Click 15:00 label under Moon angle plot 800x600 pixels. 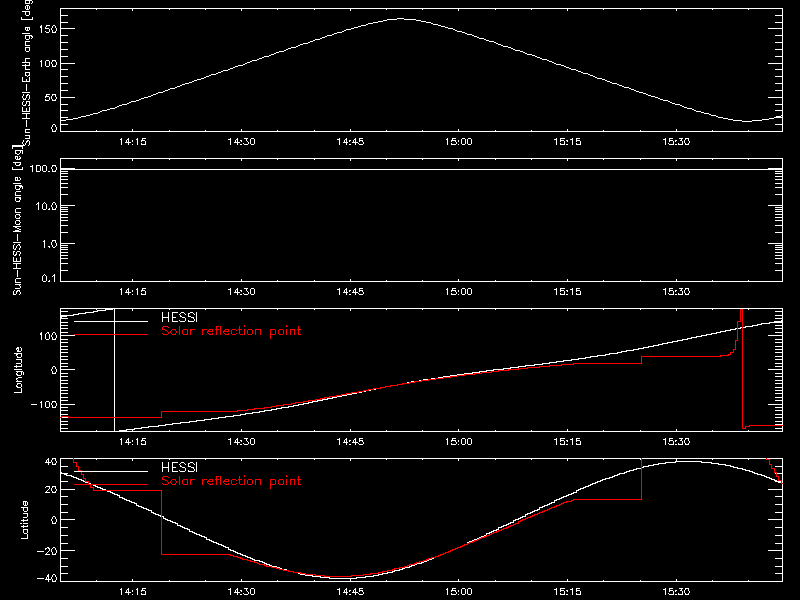[459, 291]
